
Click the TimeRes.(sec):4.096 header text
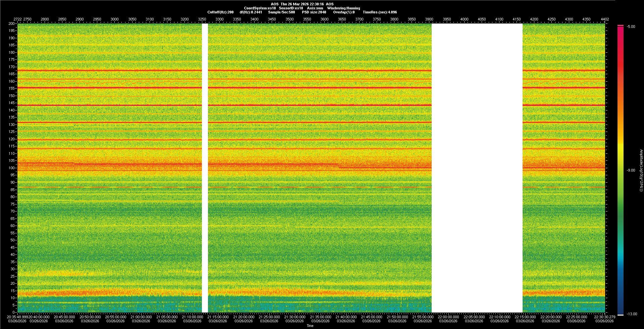tap(380, 12)
